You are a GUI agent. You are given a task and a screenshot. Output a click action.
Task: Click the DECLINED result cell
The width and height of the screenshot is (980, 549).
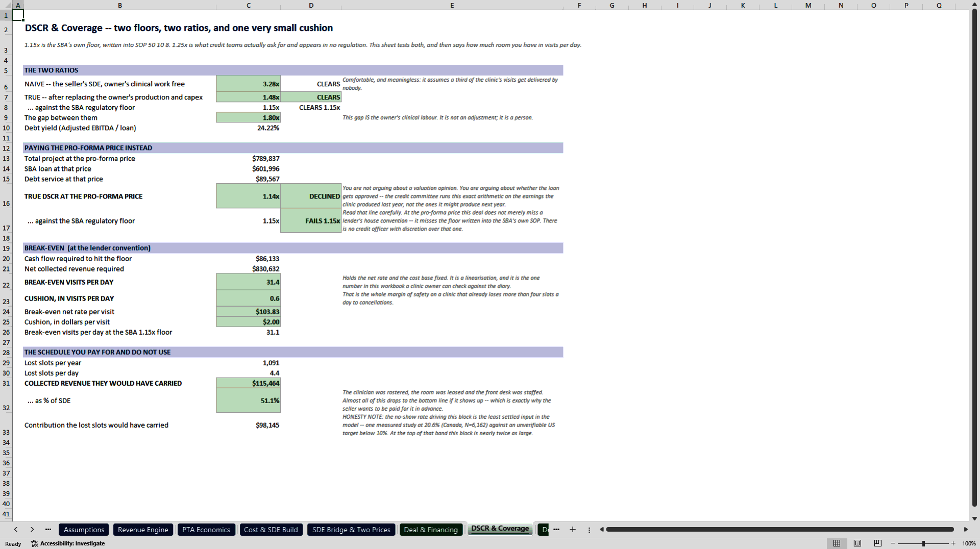coord(311,196)
